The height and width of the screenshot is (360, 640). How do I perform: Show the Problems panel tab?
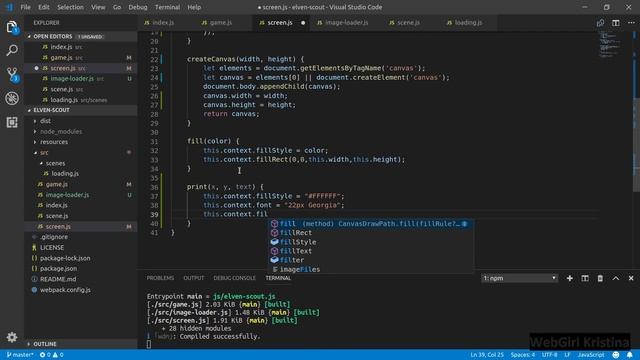click(x=160, y=278)
